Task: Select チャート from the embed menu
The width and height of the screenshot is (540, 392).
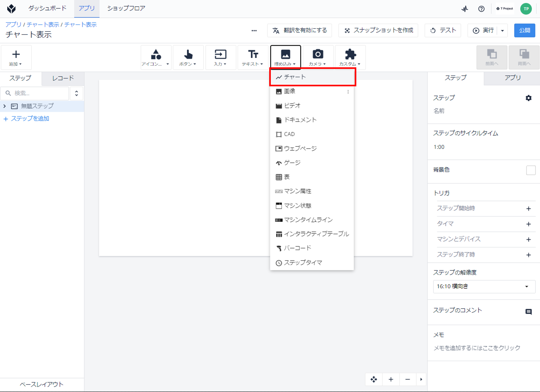Action: 312,77
